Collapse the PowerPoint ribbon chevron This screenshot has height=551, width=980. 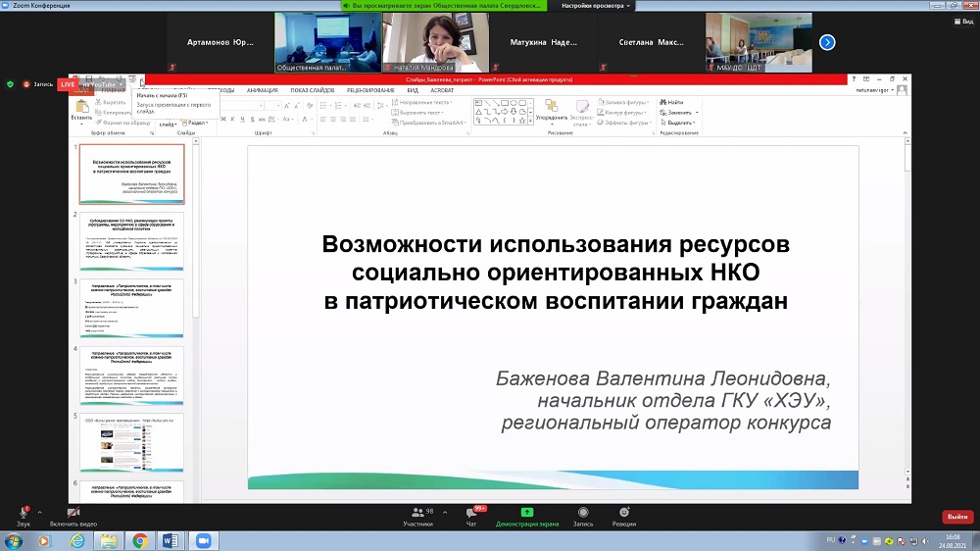click(x=905, y=132)
